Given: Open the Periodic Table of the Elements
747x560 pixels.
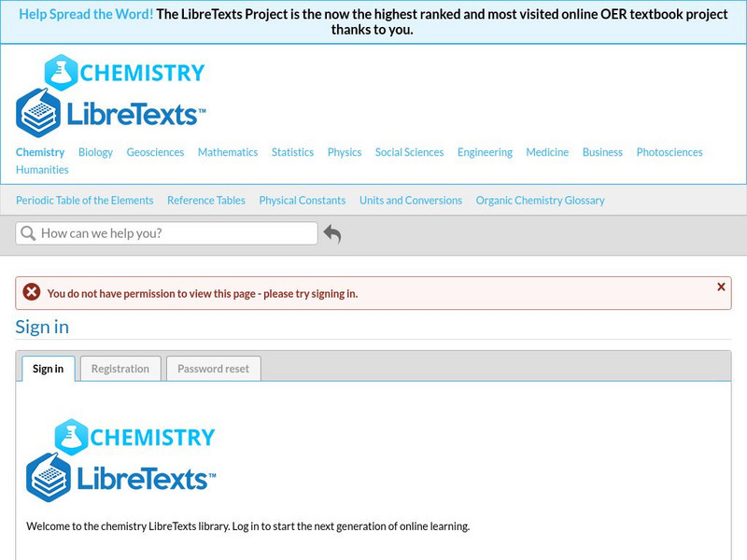Looking at the screenshot, I should (x=85, y=200).
